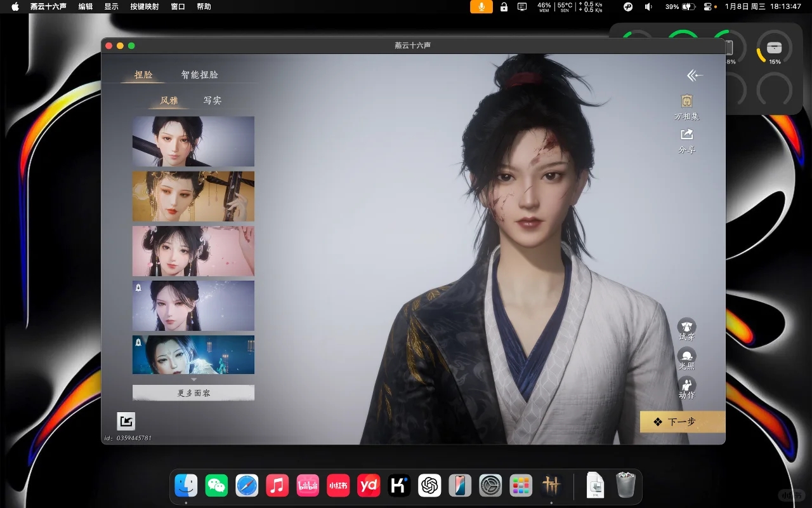Open the IPA file stack in dock

[595, 486]
